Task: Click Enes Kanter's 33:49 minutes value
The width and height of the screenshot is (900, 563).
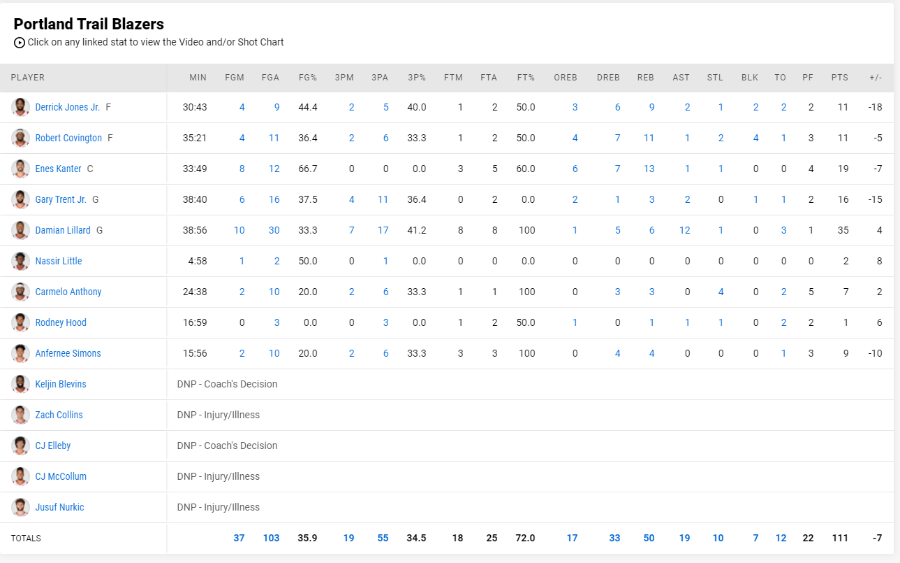Action: (195, 169)
